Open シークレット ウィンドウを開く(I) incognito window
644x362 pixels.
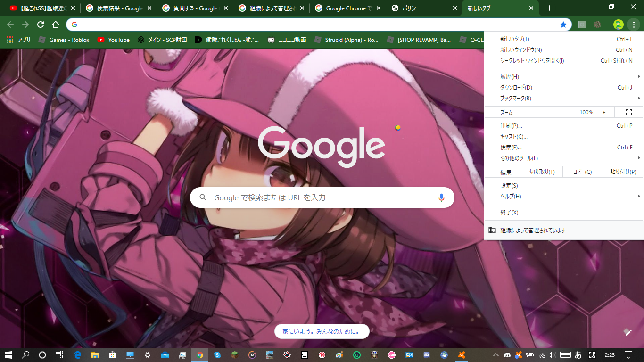click(564, 60)
